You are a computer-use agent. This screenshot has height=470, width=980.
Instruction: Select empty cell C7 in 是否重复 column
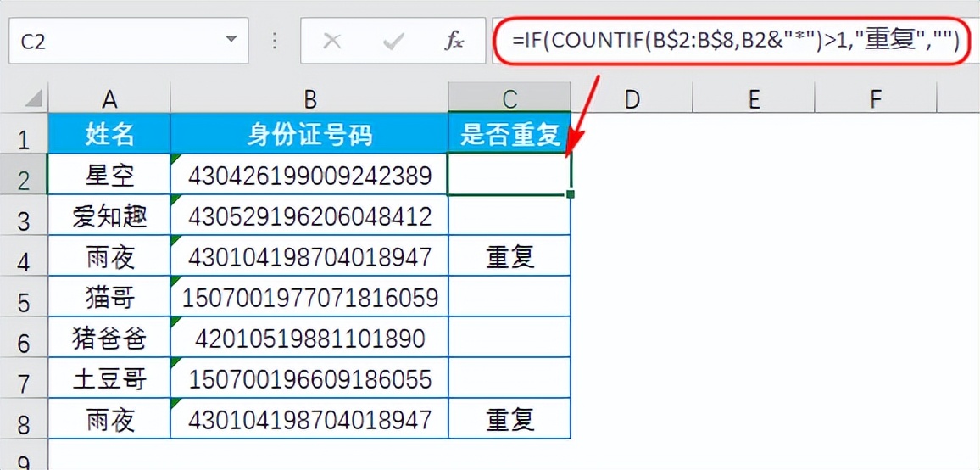(x=509, y=378)
